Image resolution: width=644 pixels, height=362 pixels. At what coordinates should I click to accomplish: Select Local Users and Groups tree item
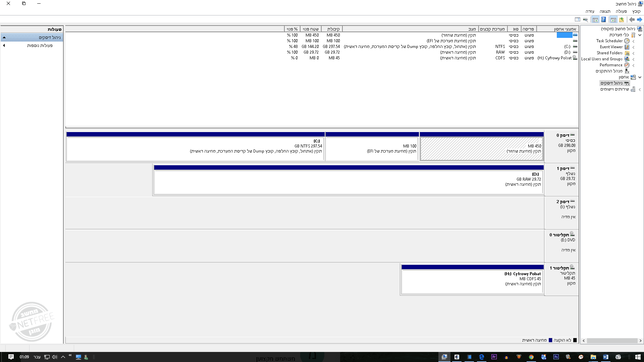coord(602,59)
